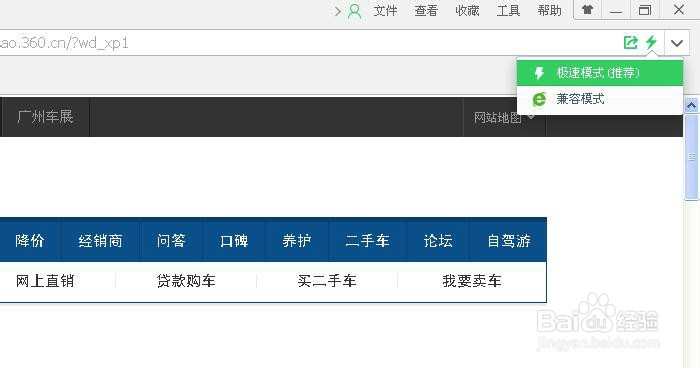The width and height of the screenshot is (700, 368).
Task: Select 兼容模式 compatibility mode option
Action: click(x=600, y=99)
